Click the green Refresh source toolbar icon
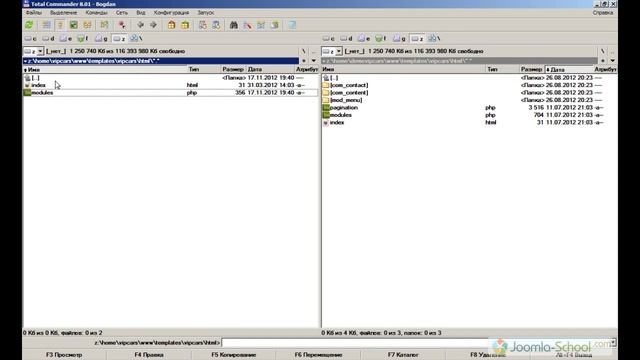The width and height of the screenshot is (640, 360). pos(29,25)
